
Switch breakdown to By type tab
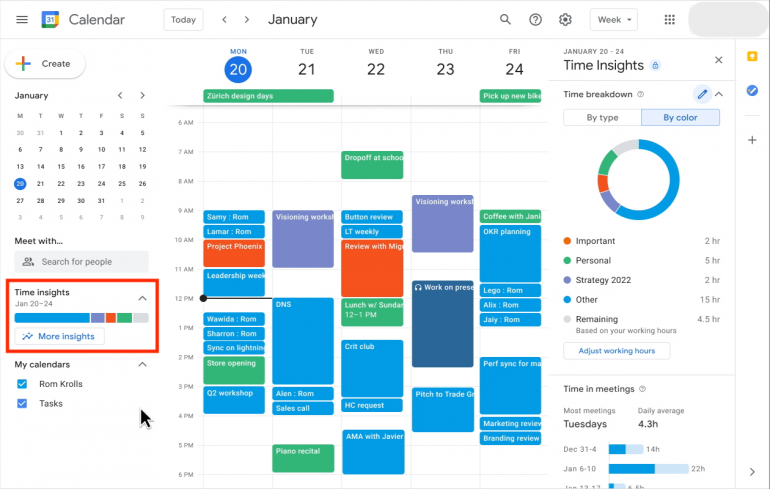602,117
